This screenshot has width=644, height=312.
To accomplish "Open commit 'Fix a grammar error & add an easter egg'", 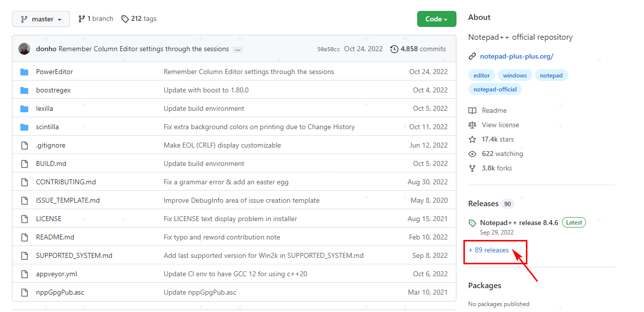I will point(226,182).
